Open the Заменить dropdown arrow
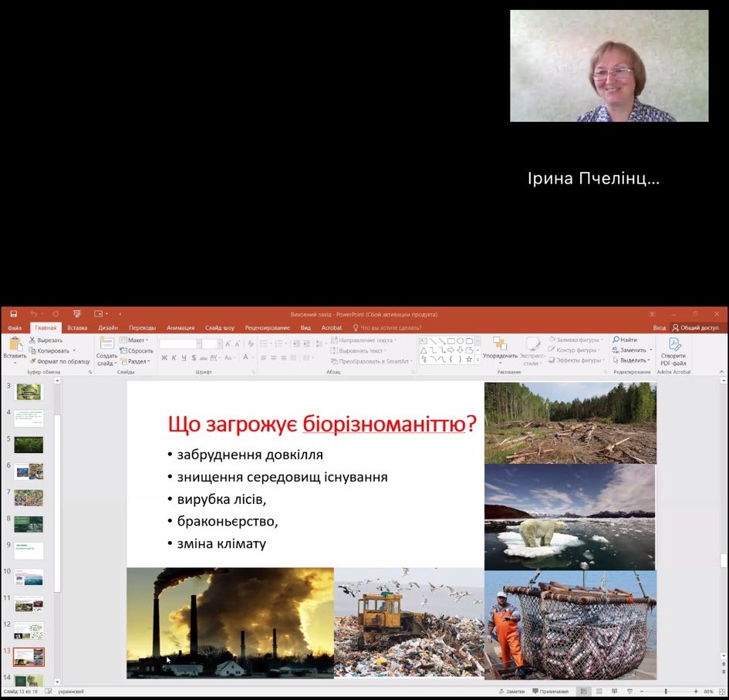 (x=651, y=350)
